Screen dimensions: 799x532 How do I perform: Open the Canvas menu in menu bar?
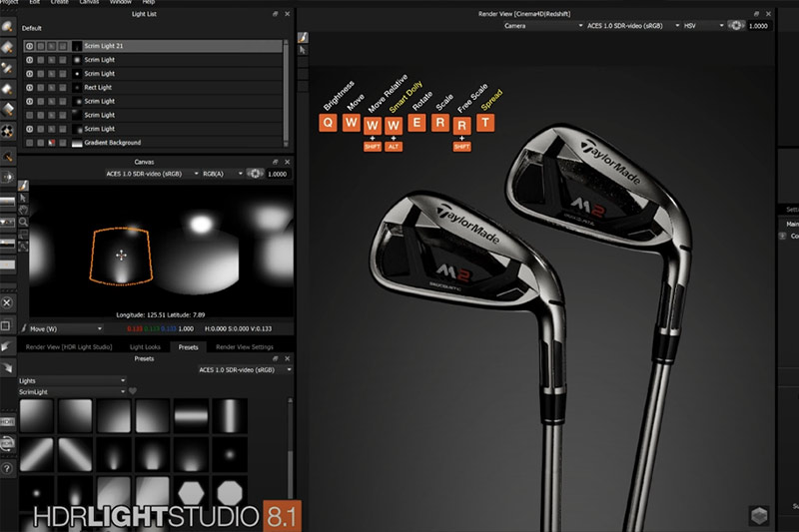click(x=89, y=3)
